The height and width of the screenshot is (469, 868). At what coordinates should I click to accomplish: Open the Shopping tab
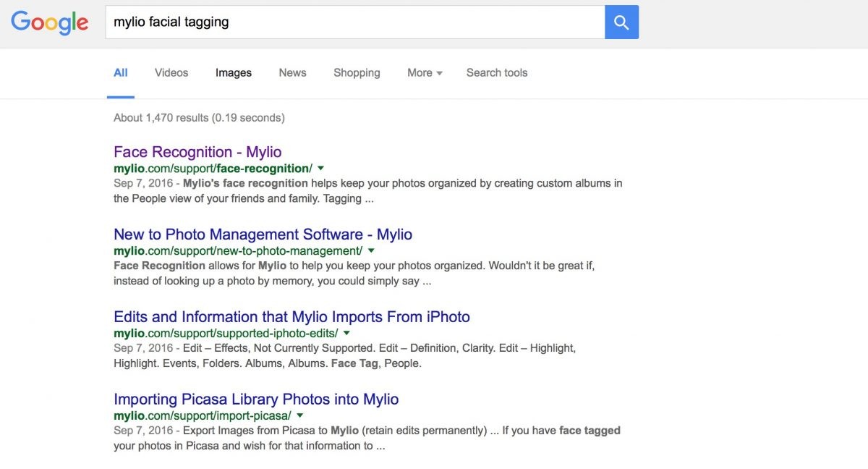pyautogui.click(x=357, y=72)
